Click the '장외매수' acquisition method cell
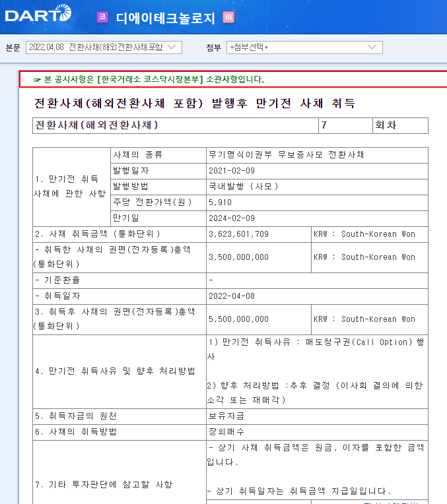This screenshot has width=447, height=504. tap(317, 432)
